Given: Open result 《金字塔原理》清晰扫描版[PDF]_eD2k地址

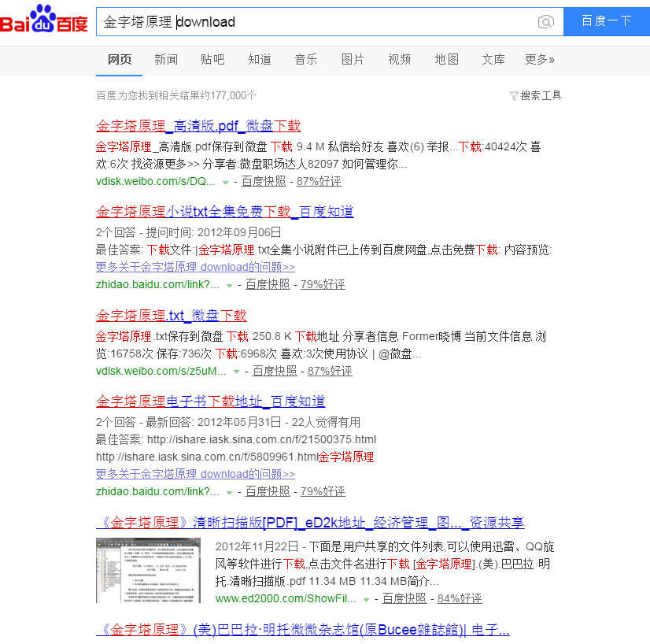Looking at the screenshot, I should point(310,523).
